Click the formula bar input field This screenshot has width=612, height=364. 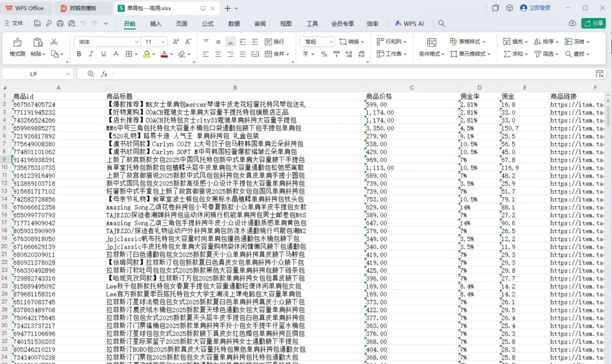(353, 74)
